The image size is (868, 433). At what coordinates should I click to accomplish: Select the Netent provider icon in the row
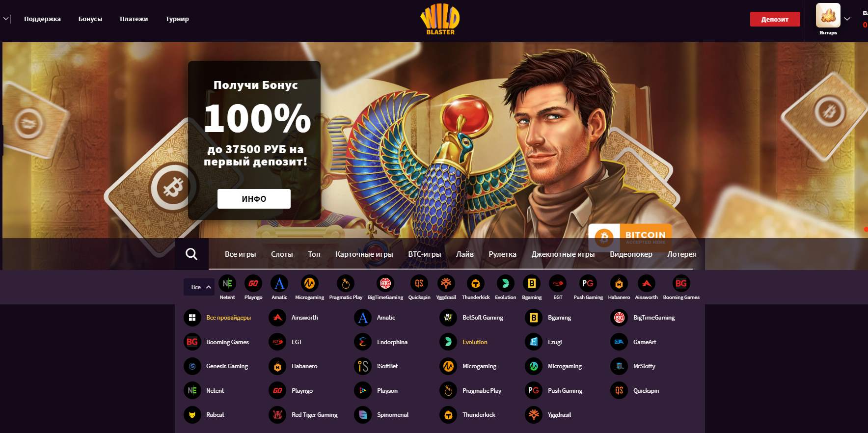[x=227, y=284]
